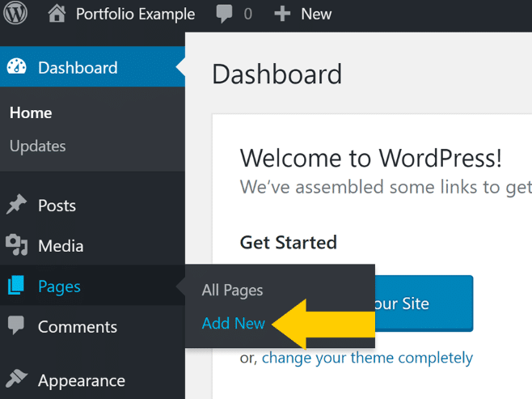
Task: Choose Add New in Pages flyout
Action: (x=234, y=323)
